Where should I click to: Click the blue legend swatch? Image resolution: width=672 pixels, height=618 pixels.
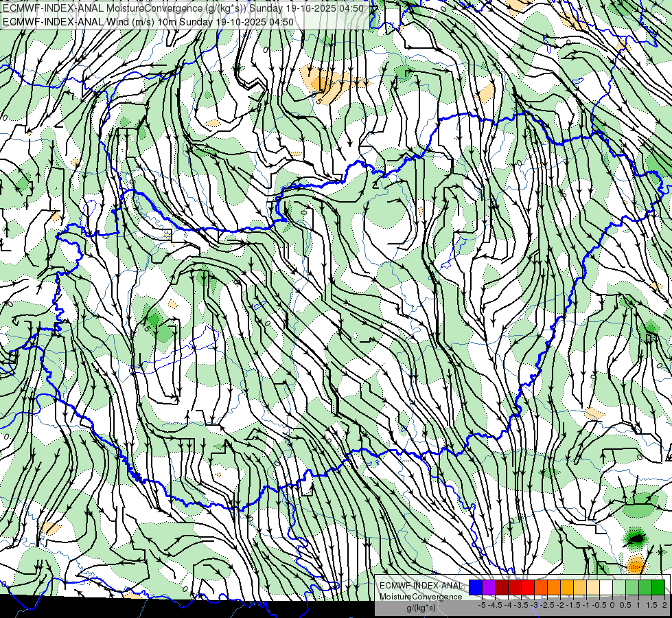pyautogui.click(x=476, y=587)
